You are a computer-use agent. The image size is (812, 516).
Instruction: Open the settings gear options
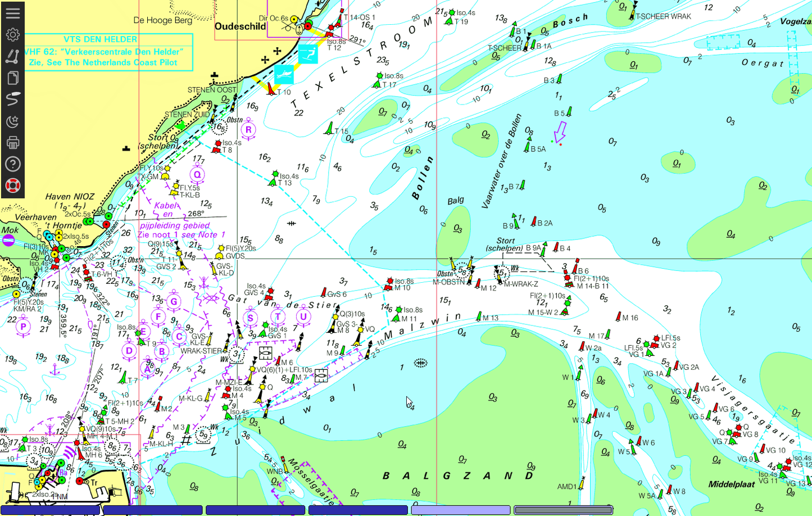click(12, 34)
